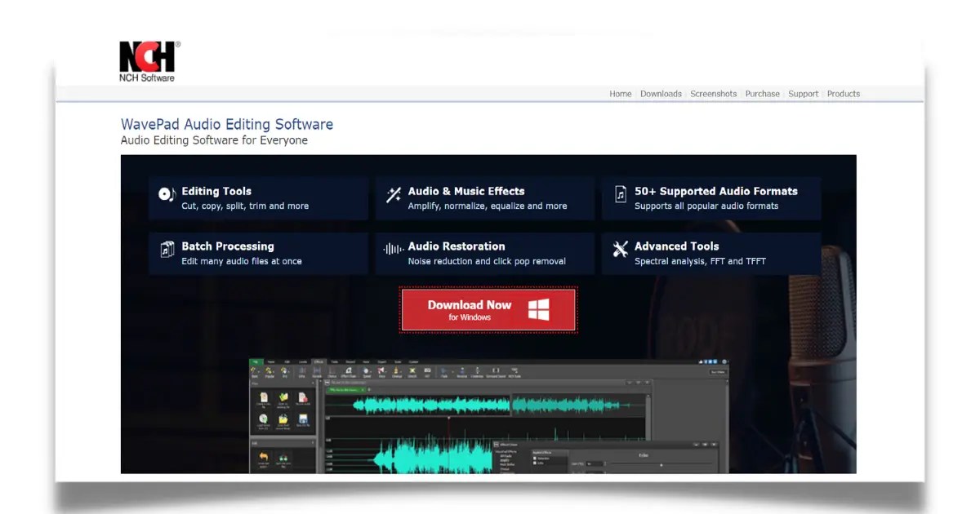Open the Chorus effect icon
The width and height of the screenshot is (980, 514).
[x=332, y=371]
